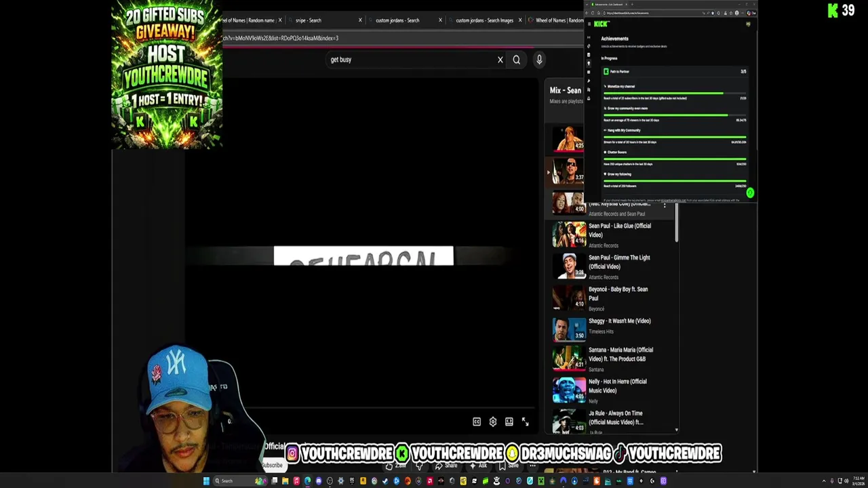This screenshot has height=488, width=868.
Task: Click the Share button under video
Action: 446,466
